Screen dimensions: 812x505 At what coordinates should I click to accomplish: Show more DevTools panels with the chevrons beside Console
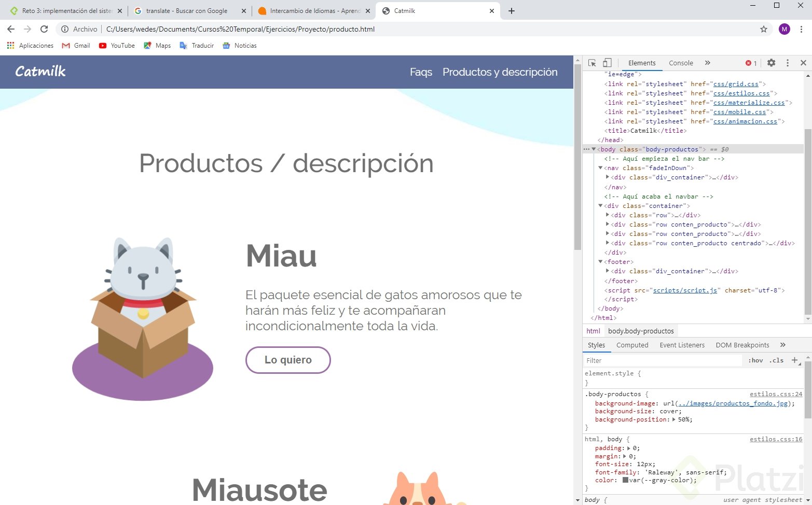[707, 63]
